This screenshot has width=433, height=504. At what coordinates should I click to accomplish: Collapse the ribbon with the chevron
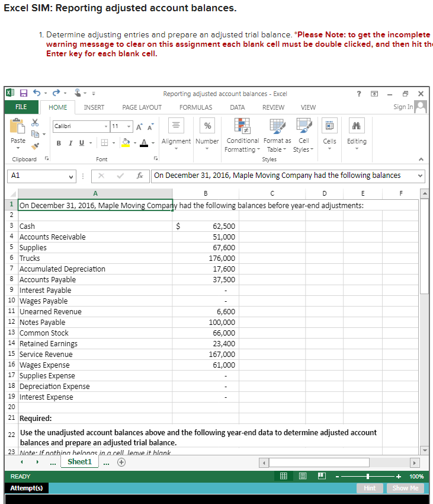(x=421, y=159)
